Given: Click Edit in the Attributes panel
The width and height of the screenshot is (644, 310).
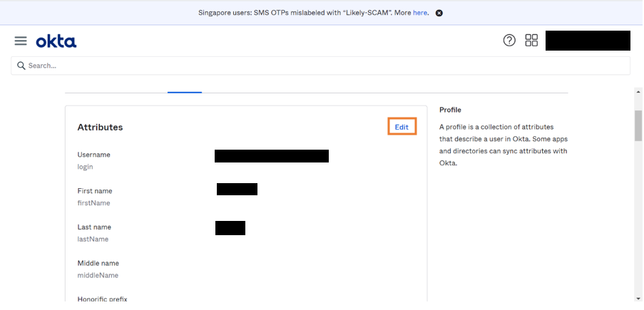Looking at the screenshot, I should 402,127.
